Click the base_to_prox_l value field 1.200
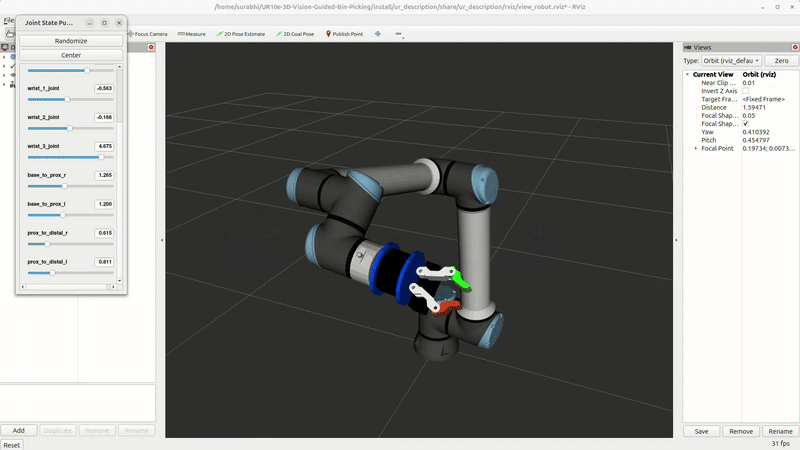 tap(104, 204)
